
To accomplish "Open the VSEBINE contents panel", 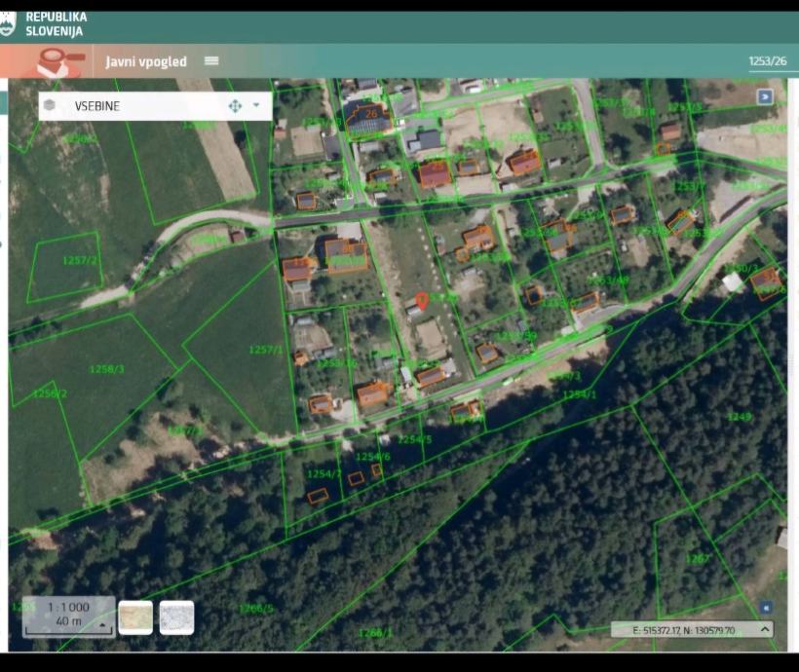I will [97, 105].
